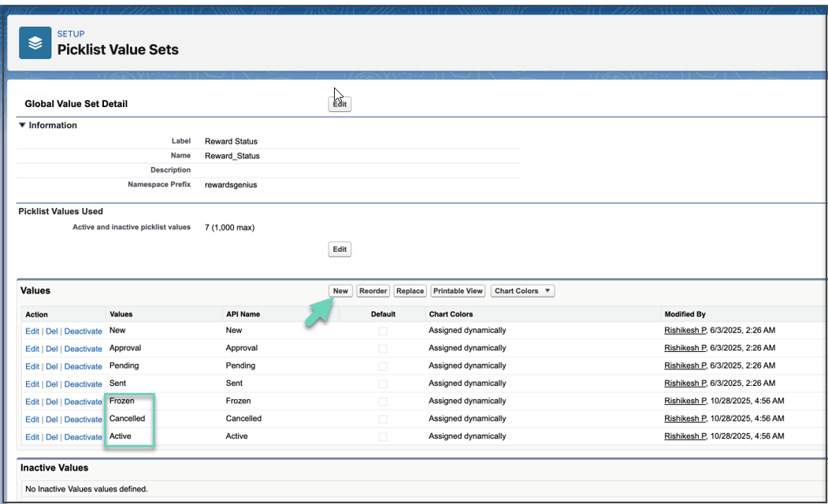Open Rishikesh P link in Frozen row

(x=685, y=401)
